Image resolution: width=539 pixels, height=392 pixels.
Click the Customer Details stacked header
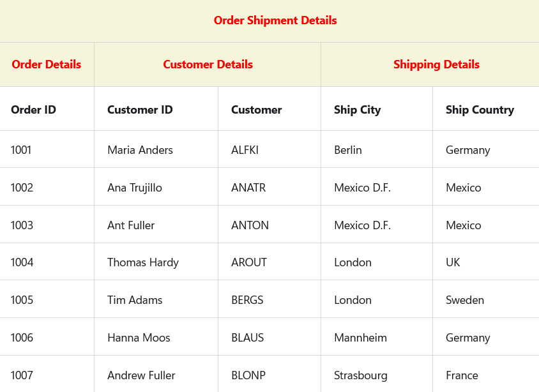coord(208,64)
